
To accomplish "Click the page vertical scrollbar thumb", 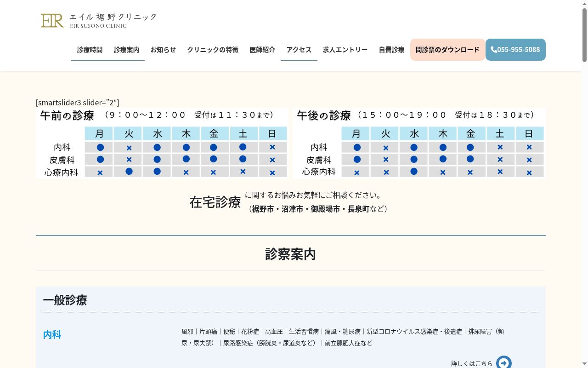I will point(584,34).
